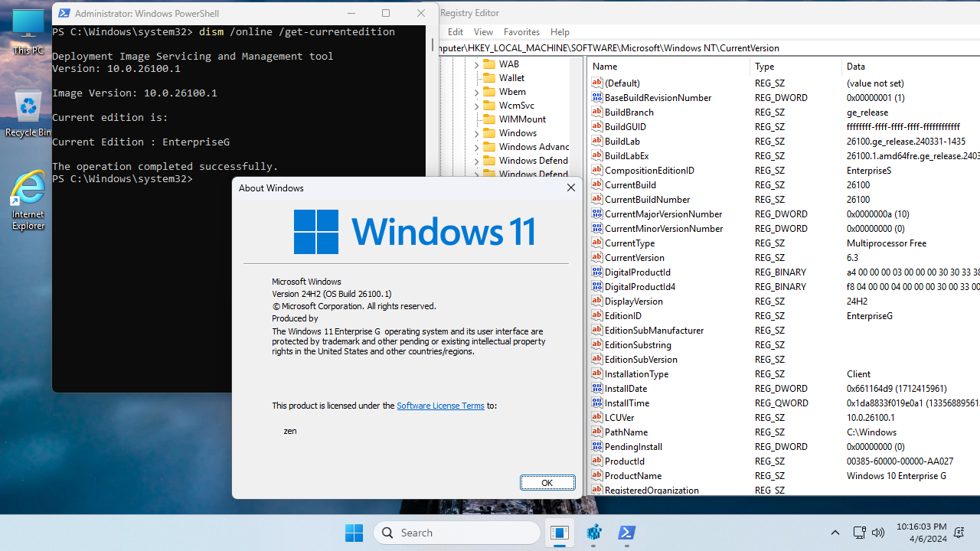Image resolution: width=980 pixels, height=551 pixels.
Task: Select EditionID string value icon
Action: [x=597, y=315]
